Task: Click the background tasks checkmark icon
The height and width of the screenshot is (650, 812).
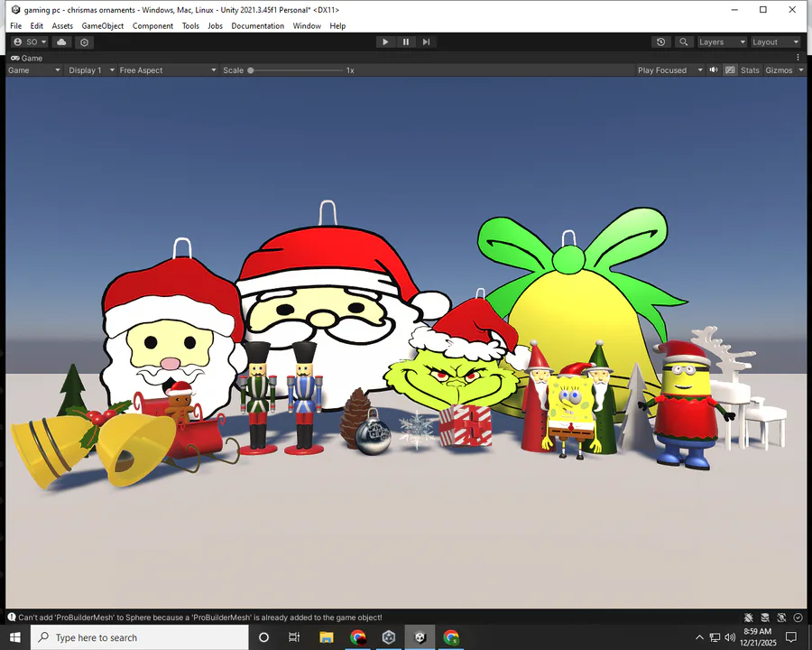Action: (798, 617)
